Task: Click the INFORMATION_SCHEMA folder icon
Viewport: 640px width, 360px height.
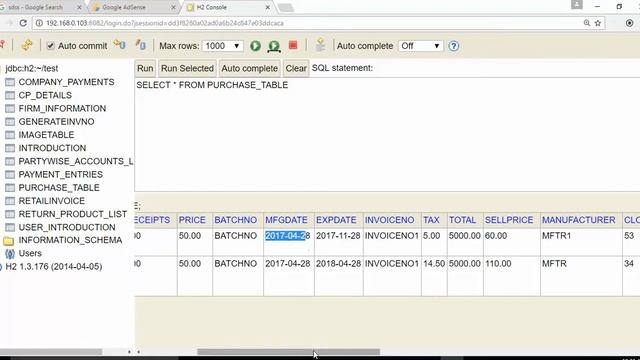Action: click(9, 241)
